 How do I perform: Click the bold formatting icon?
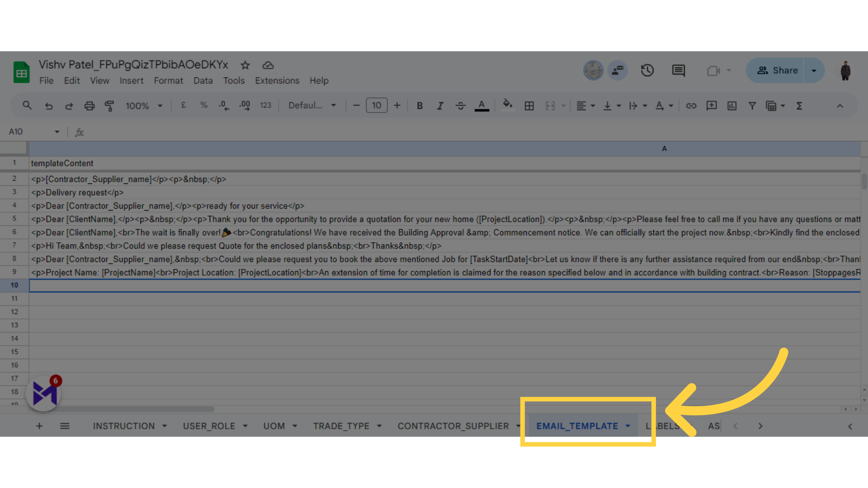click(420, 105)
